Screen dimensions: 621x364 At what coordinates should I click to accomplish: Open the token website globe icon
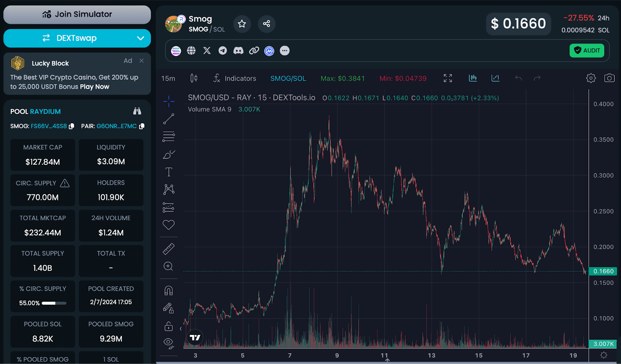(191, 51)
